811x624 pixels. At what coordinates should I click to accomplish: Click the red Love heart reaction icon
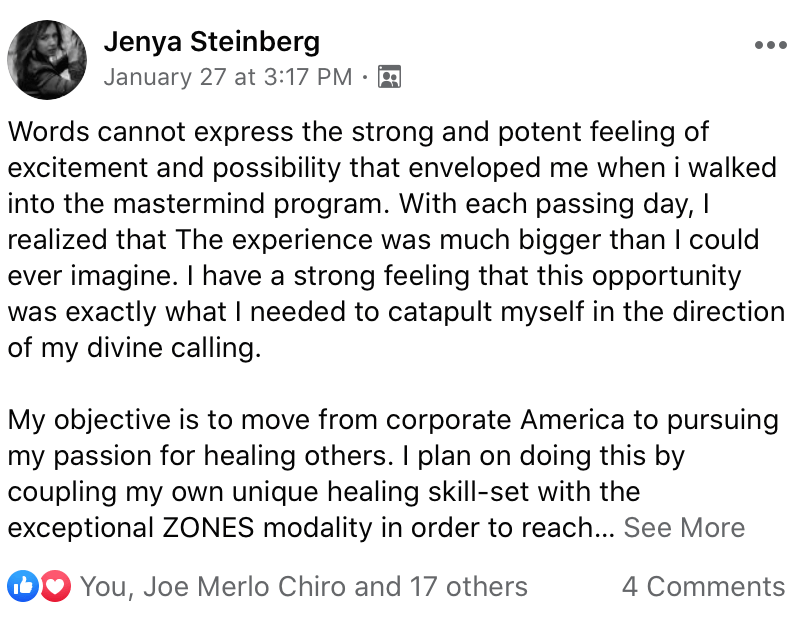[x=55, y=586]
